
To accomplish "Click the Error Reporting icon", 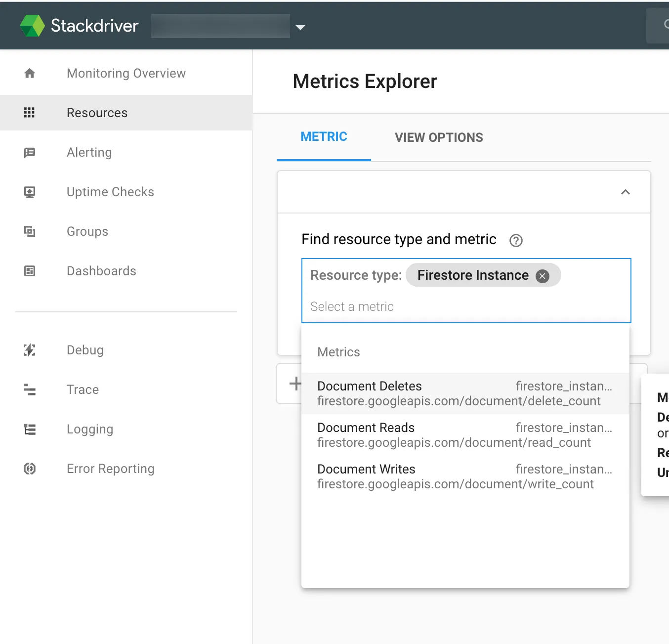I will 30,469.
